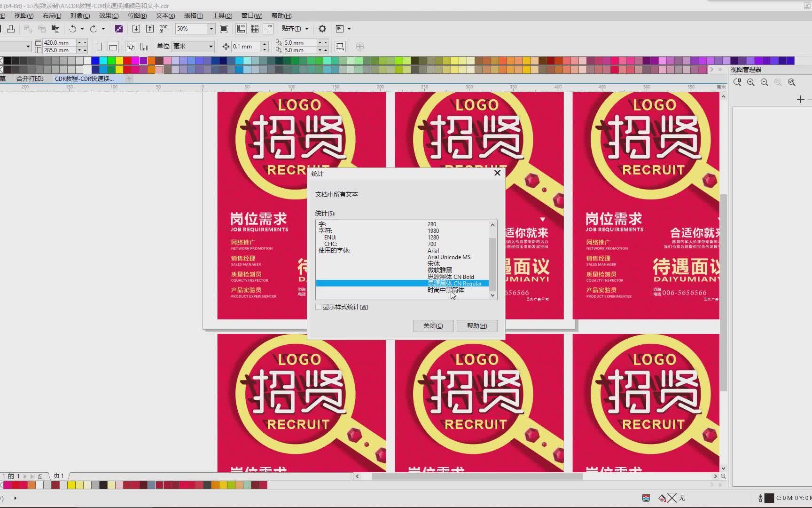Select portrait page orientation

pyautogui.click(x=99, y=47)
